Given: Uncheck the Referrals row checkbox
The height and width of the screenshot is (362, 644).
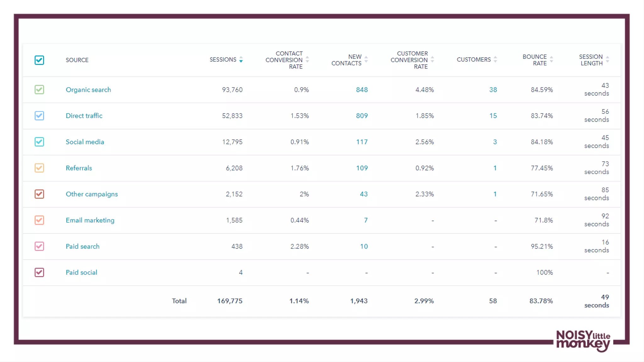Looking at the screenshot, I should tap(39, 168).
